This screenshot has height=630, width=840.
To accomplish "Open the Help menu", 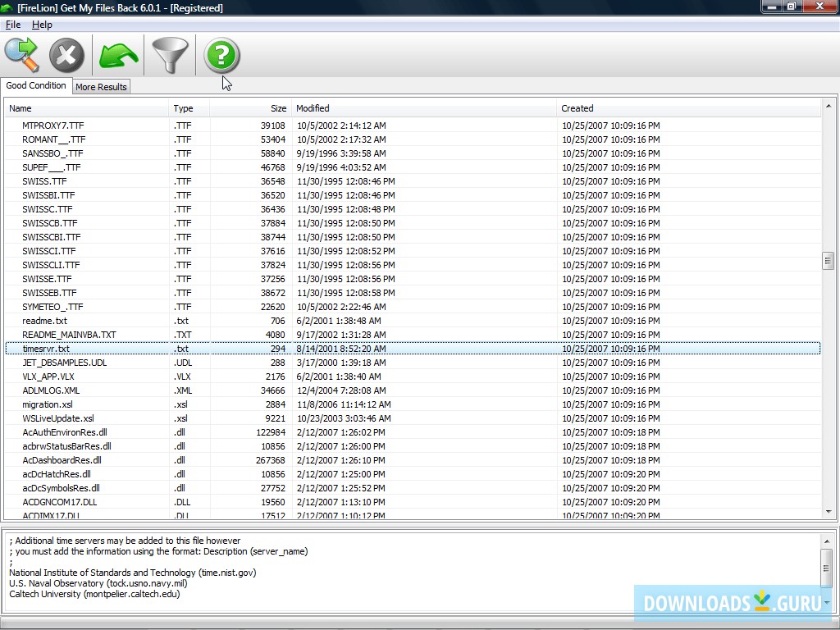I will pyautogui.click(x=41, y=25).
